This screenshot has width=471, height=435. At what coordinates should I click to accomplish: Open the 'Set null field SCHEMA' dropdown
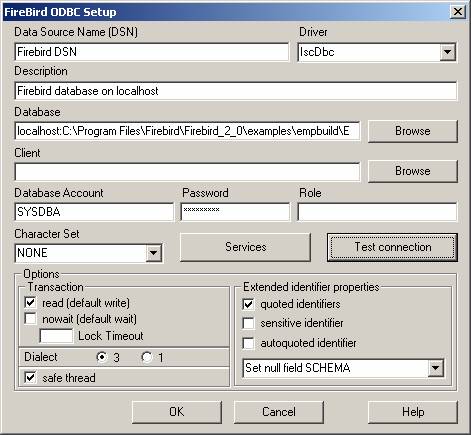click(x=435, y=368)
